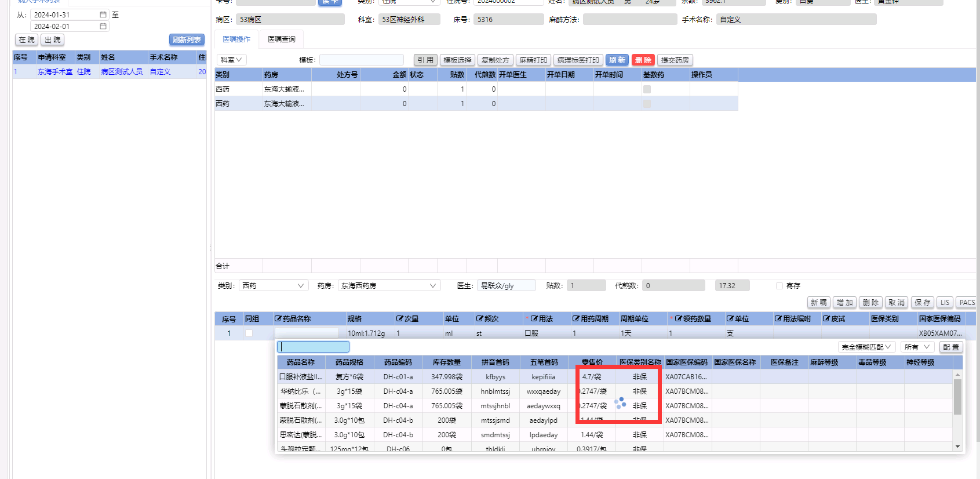Click the edit icon on 次量 column header
This screenshot has height=479, width=980.
pyautogui.click(x=400, y=319)
